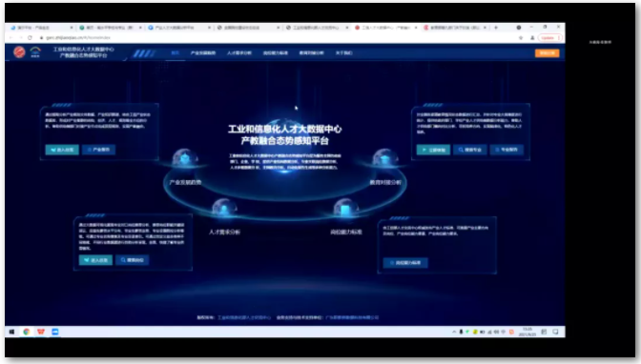641x364 pixels.
Task: Open the 关于我们 navigation menu item
Action: pyautogui.click(x=343, y=52)
